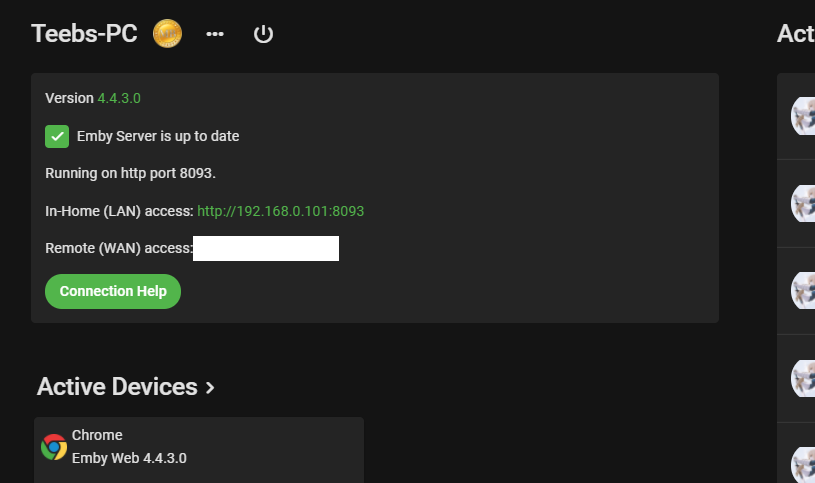
Task: Open the In-Home LAN access address link
Action: 280,211
